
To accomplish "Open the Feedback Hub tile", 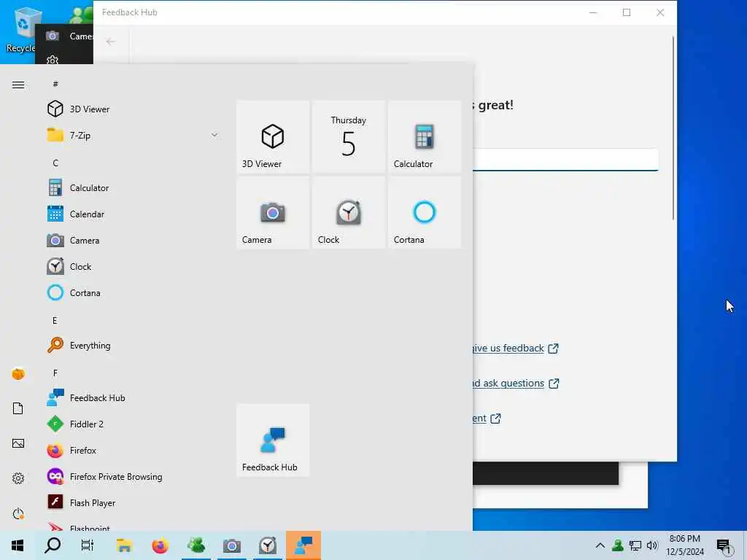I will pos(273,440).
